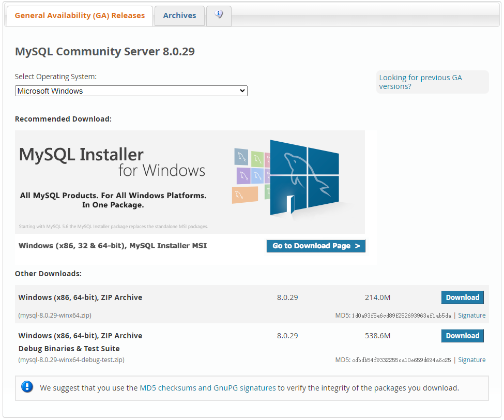Click the MD5 hash starting with 1d0a93f5
This screenshot has height=420, width=504.
tap(402, 316)
